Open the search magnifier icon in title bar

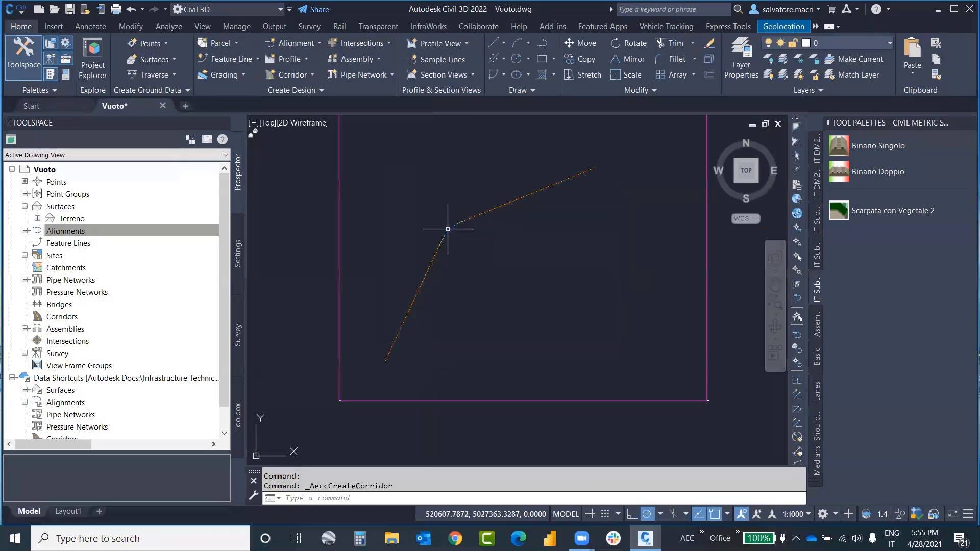(738, 9)
